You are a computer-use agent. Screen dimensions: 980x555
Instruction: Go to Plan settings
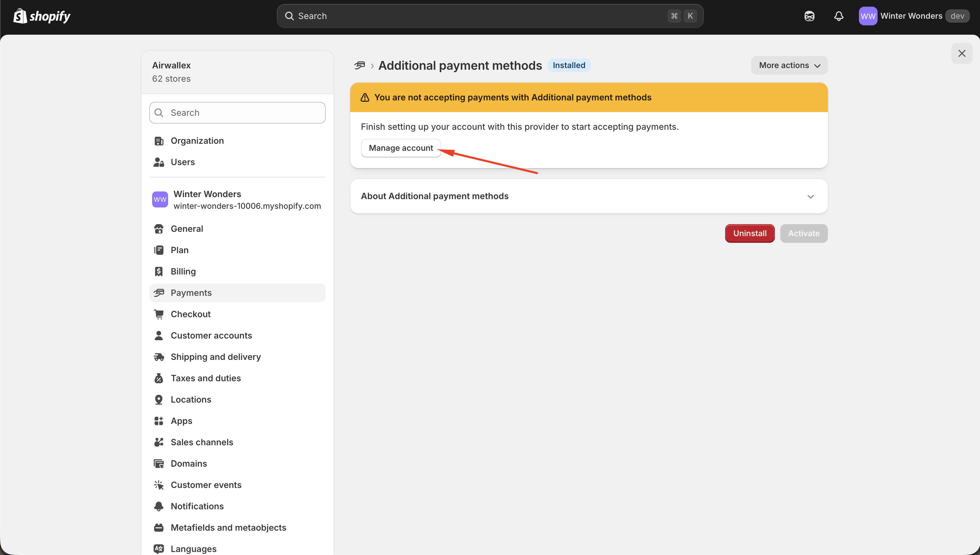click(x=237, y=250)
